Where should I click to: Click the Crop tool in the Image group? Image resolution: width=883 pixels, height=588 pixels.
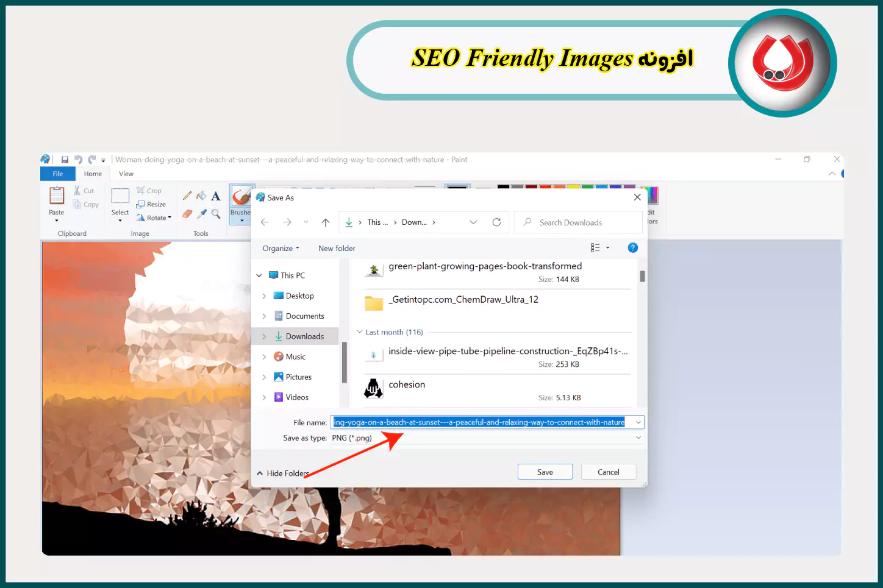click(x=151, y=190)
